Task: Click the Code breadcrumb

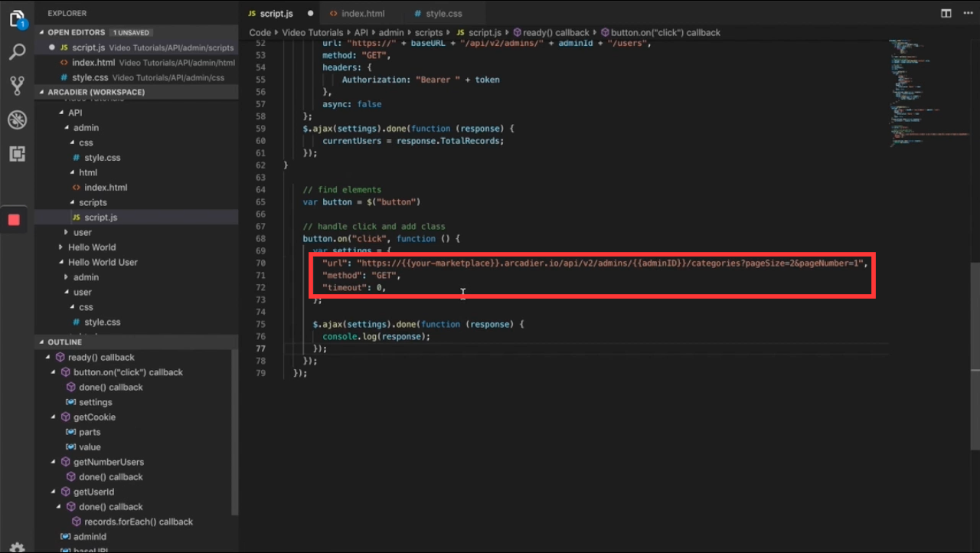Action: 260,33
